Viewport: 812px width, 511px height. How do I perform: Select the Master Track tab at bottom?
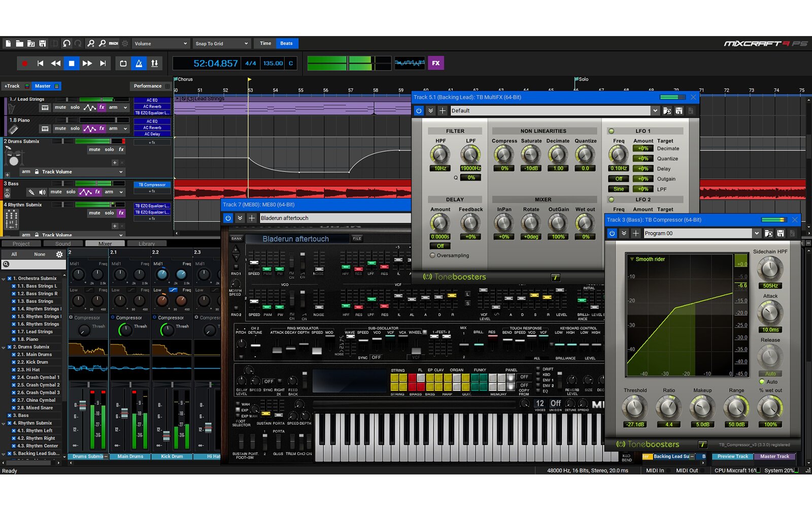point(774,457)
